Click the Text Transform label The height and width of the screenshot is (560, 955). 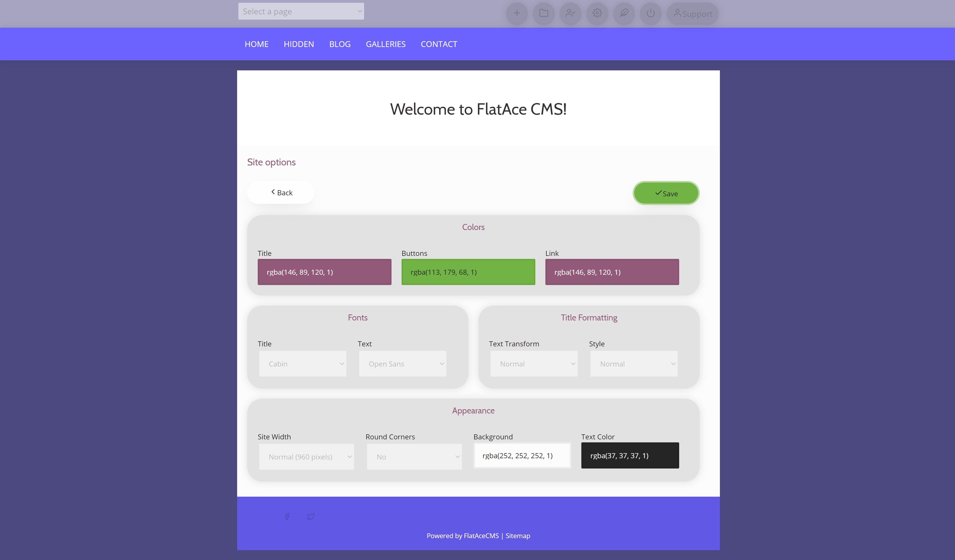coord(514,344)
